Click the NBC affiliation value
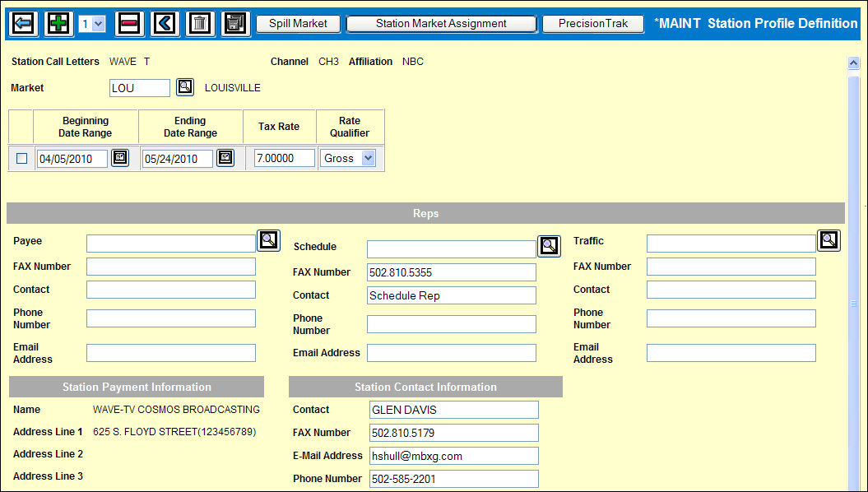Viewport: 868px width, 492px height. click(413, 62)
